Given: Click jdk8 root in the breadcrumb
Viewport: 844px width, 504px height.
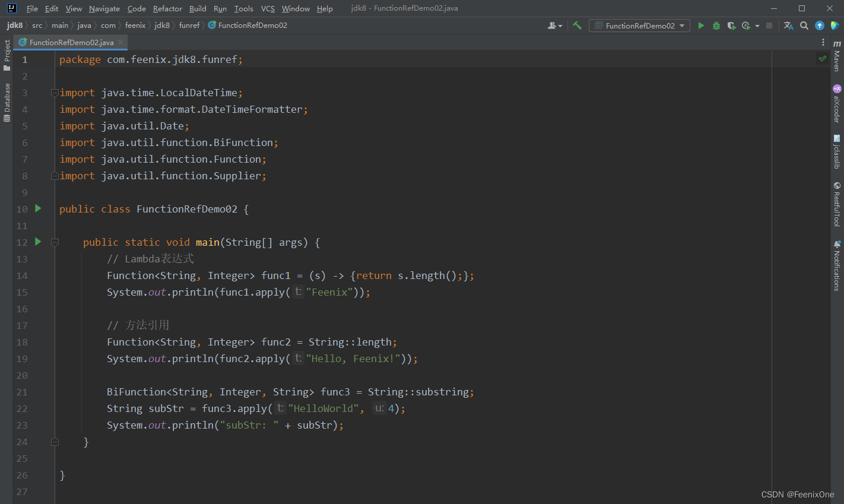Looking at the screenshot, I should pyautogui.click(x=15, y=26).
